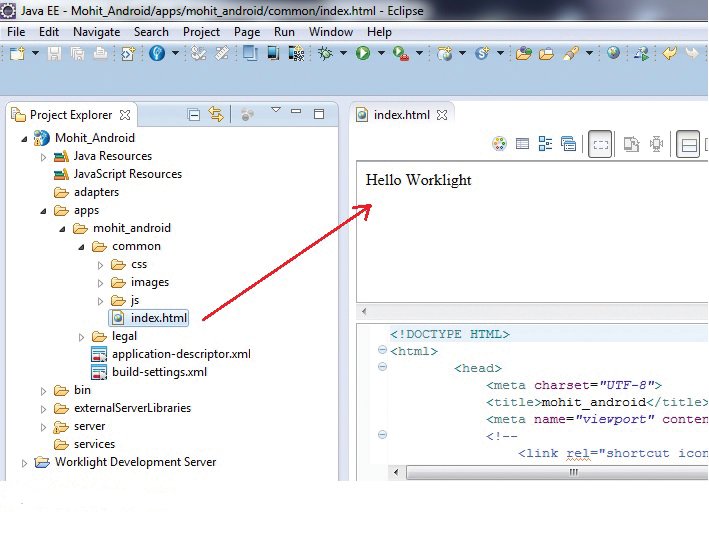Screen dimensions: 709x555
Task: Click Collapse All in Project Explorer
Action: (x=194, y=115)
